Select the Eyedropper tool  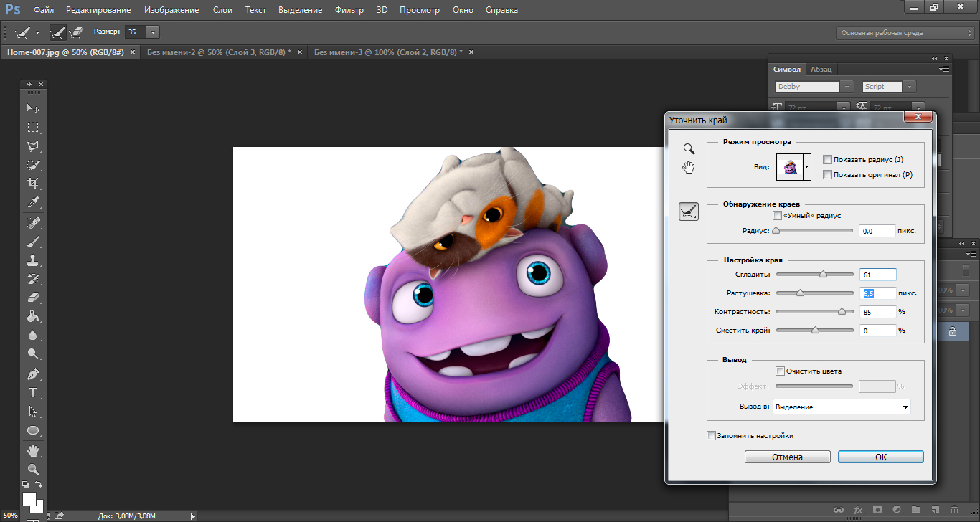(33, 203)
